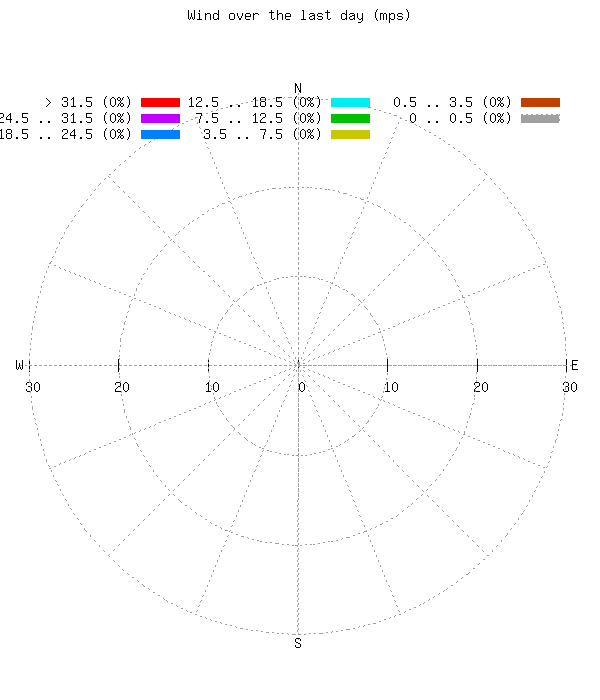Click the red > 31.5 legend swatch
This screenshot has height=700, width=600.
click(160, 102)
